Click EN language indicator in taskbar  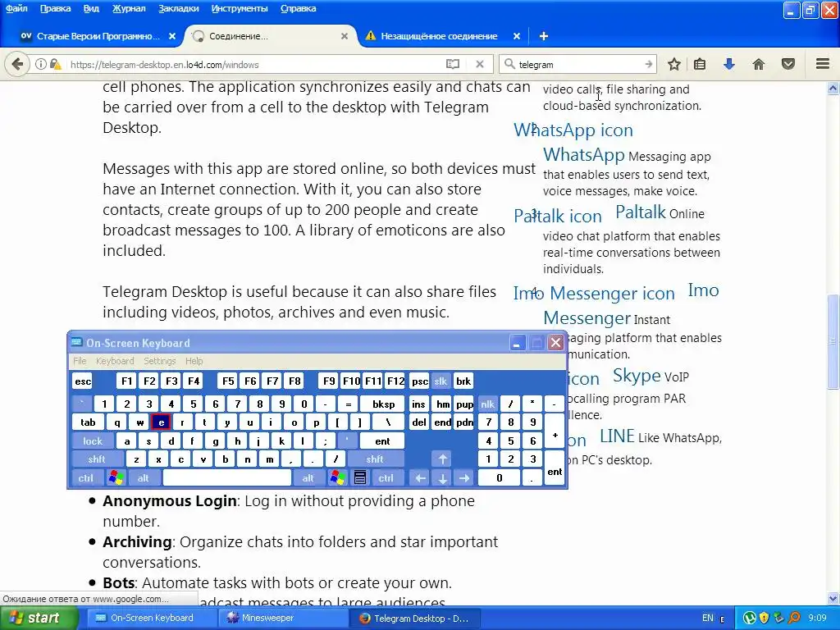point(708,618)
